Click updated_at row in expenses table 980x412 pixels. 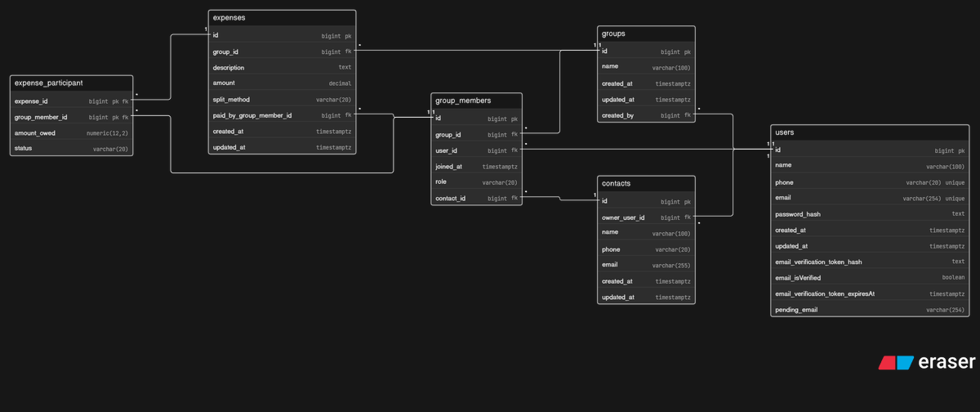(x=282, y=147)
